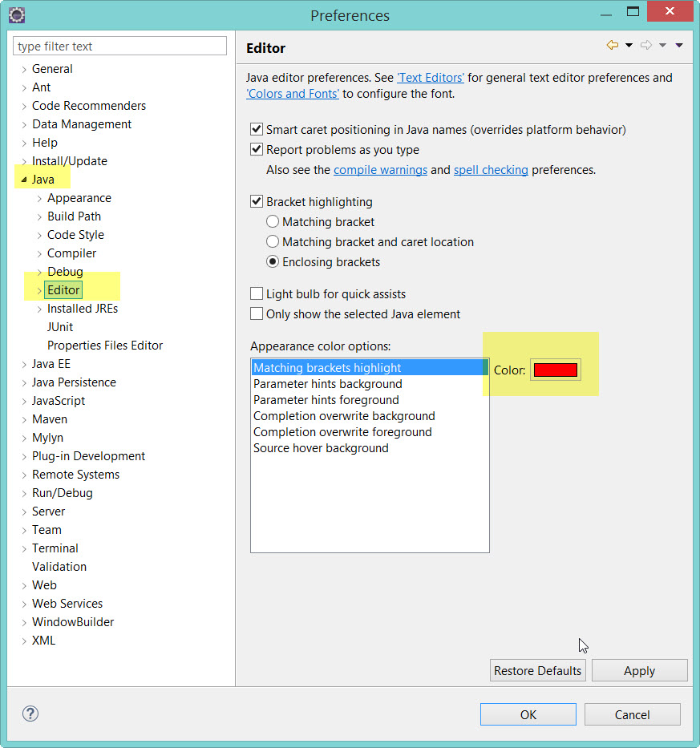
Task: Expand the Code Style node
Action: tap(39, 235)
